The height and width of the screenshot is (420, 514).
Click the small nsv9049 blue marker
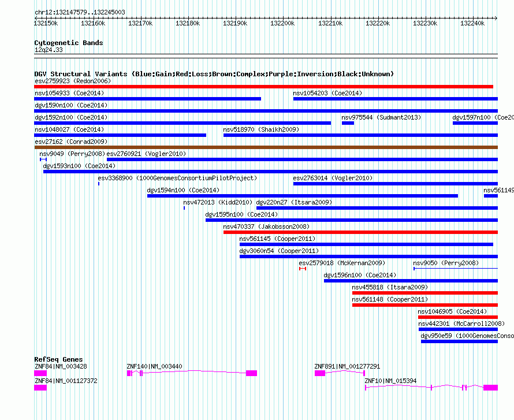click(x=43, y=159)
